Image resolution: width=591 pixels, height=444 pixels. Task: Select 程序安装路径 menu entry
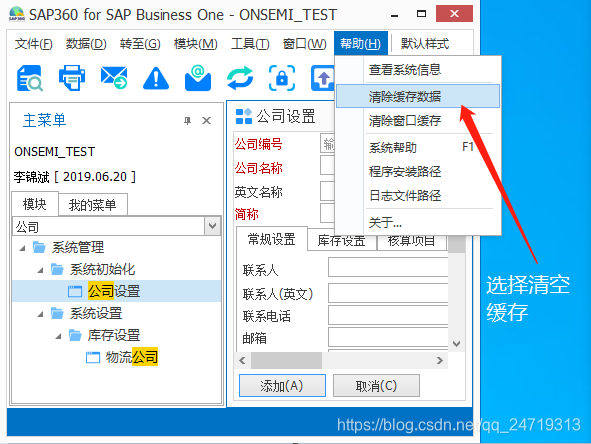(418, 171)
